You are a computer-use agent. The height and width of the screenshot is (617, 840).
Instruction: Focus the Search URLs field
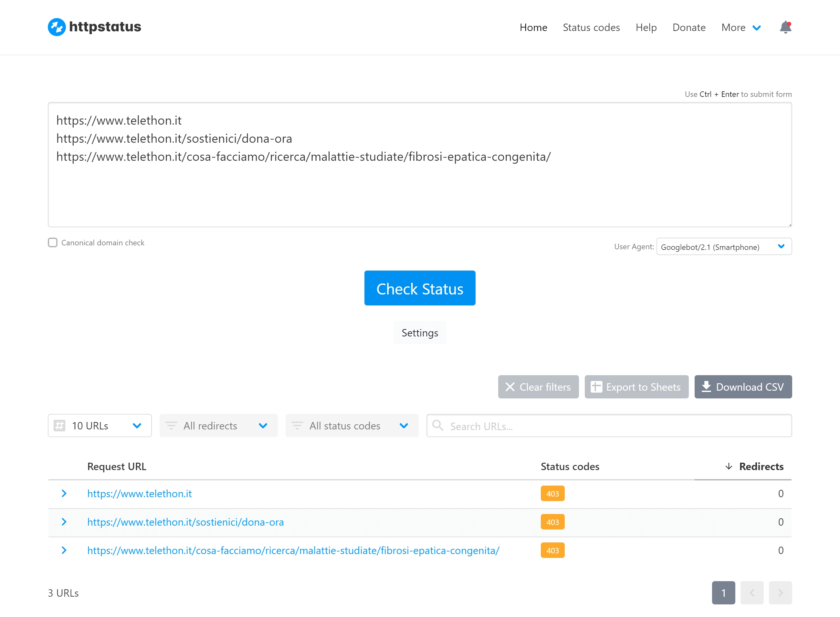coord(609,426)
